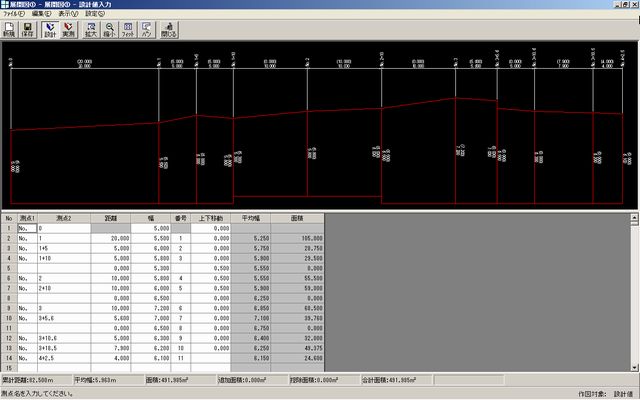Click the 距離 column header

tap(111, 218)
